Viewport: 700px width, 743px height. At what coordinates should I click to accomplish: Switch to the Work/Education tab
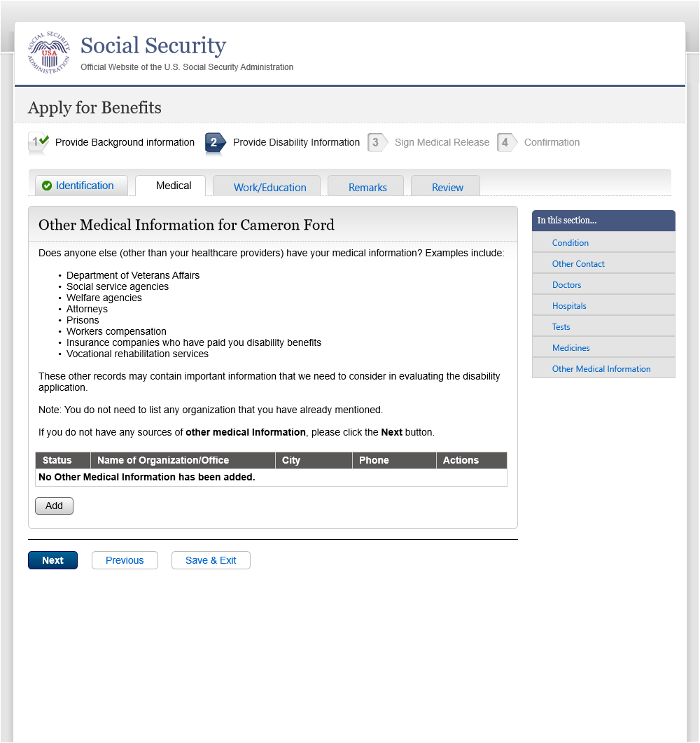(269, 187)
